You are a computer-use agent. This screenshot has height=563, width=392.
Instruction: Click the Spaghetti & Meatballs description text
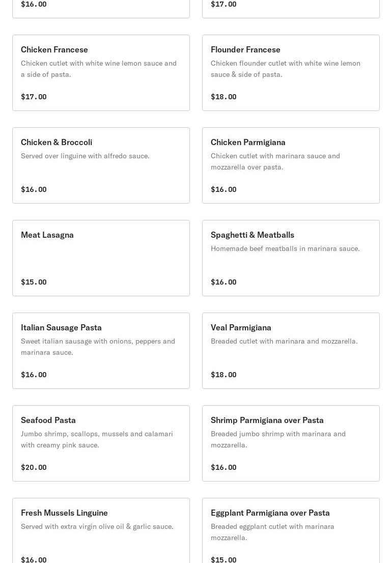pos(285,248)
